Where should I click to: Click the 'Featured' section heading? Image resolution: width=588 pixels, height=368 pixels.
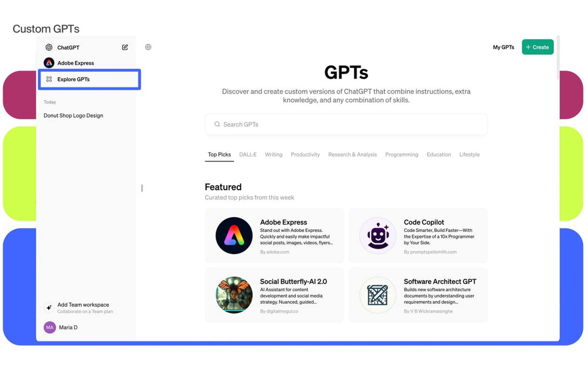[223, 187]
